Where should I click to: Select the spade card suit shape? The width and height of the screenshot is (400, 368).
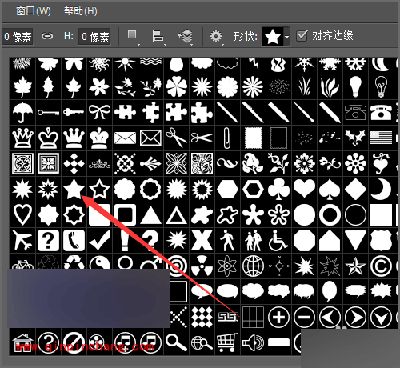point(330,190)
